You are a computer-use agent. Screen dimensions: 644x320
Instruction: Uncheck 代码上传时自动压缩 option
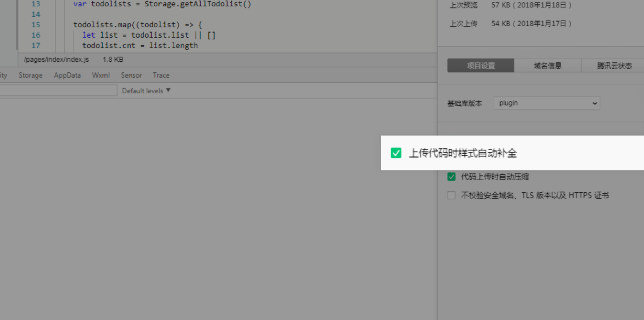451,177
